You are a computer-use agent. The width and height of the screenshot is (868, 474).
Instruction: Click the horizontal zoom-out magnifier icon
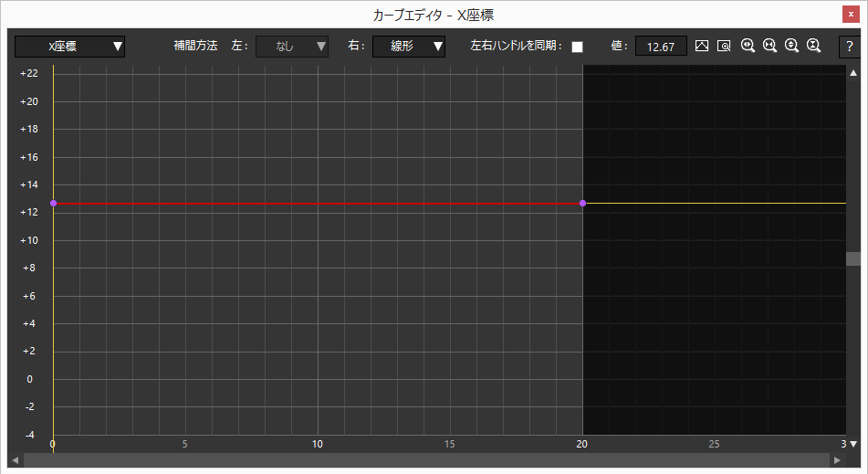point(769,46)
